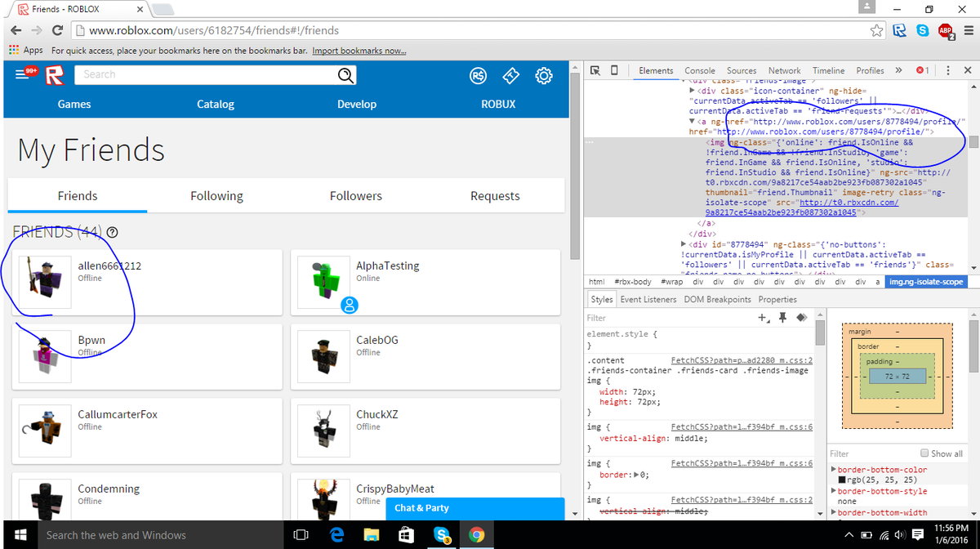This screenshot has width=980, height=549.
Task: Expand the div class icon-container node
Action: (693, 91)
